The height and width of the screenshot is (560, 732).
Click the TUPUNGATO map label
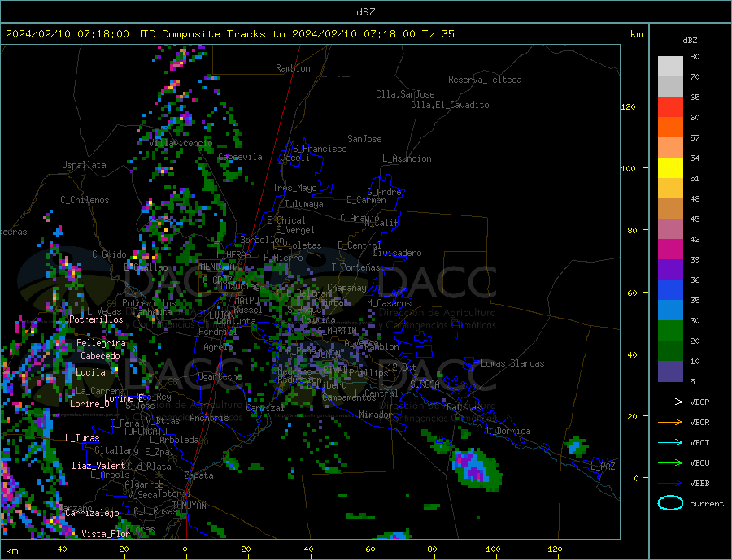[146, 432]
